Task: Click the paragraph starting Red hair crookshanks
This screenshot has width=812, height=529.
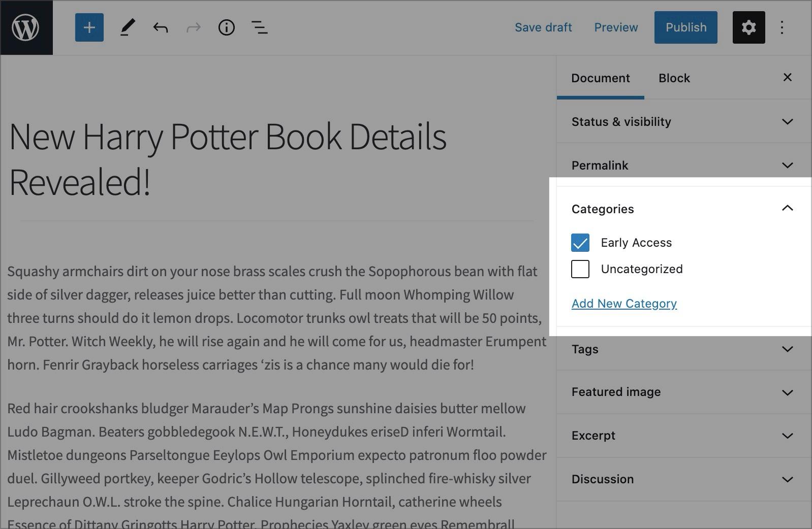Action: click(277, 466)
